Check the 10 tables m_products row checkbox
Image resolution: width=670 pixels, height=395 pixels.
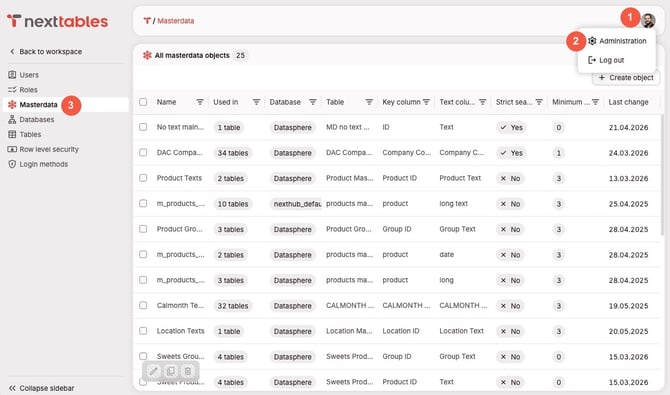pyautogui.click(x=143, y=203)
